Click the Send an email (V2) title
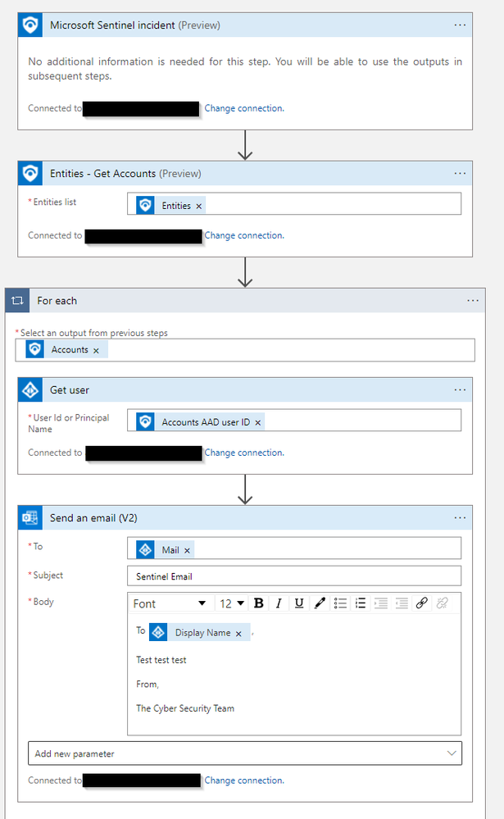Image resolution: width=504 pixels, height=819 pixels. pos(93,518)
